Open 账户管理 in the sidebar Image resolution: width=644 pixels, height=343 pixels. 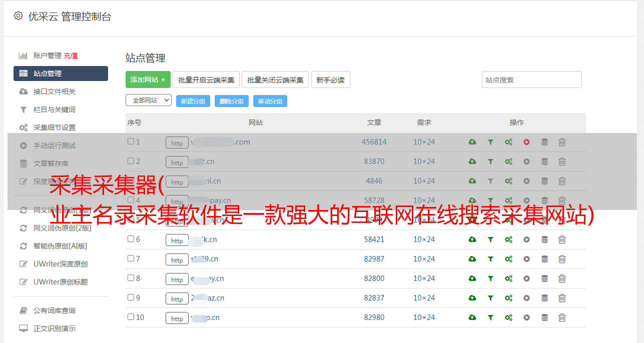coord(47,55)
